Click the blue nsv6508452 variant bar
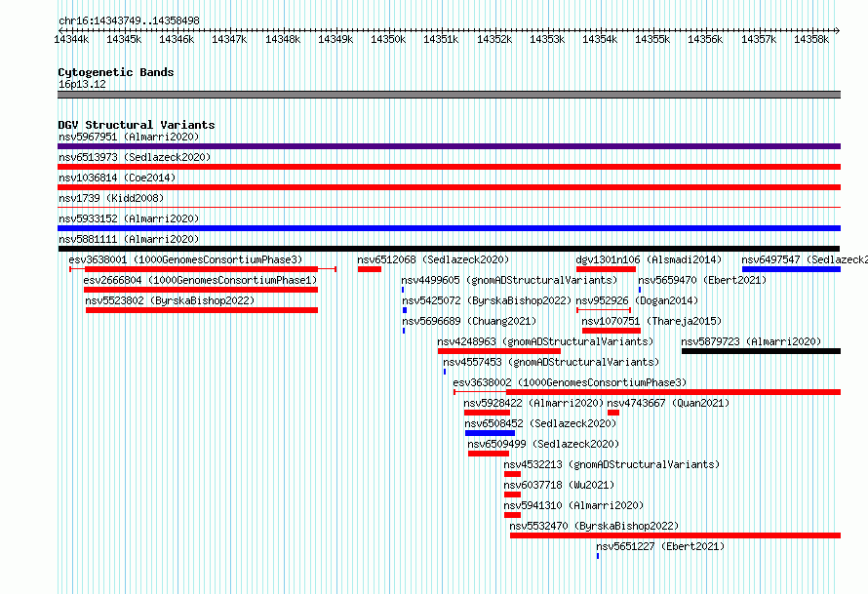868x594 pixels. tap(490, 433)
